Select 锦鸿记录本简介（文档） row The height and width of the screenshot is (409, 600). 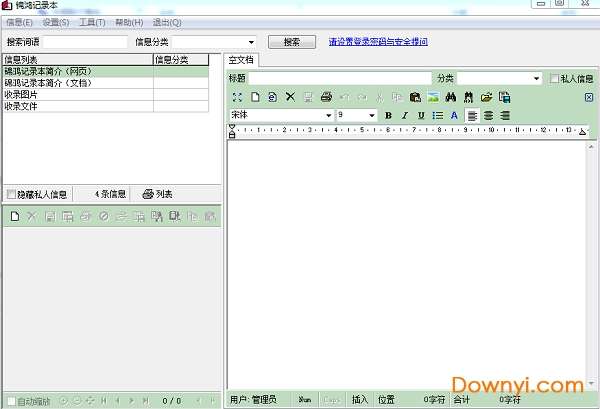(106, 83)
